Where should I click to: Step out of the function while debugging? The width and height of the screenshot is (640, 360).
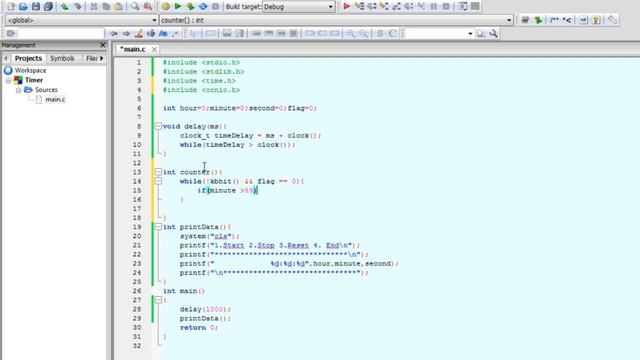click(x=396, y=6)
